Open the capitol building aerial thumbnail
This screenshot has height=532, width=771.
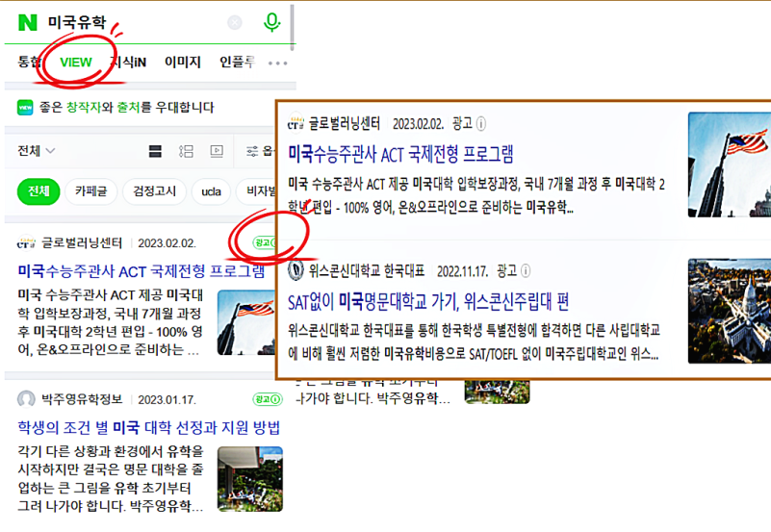(x=730, y=311)
